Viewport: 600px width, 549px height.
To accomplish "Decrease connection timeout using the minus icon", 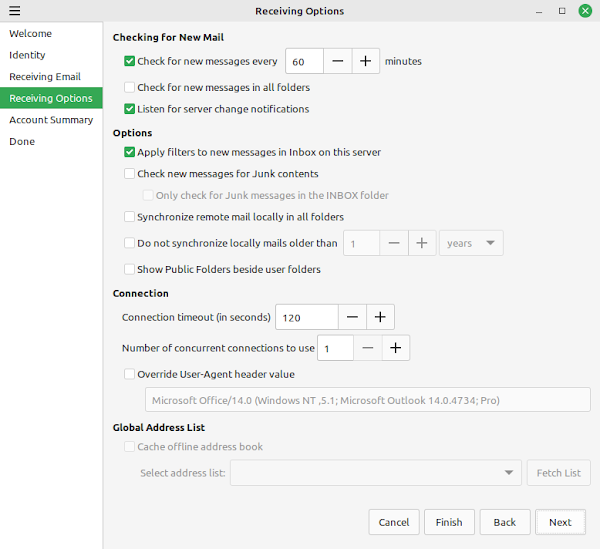I will pos(352,317).
